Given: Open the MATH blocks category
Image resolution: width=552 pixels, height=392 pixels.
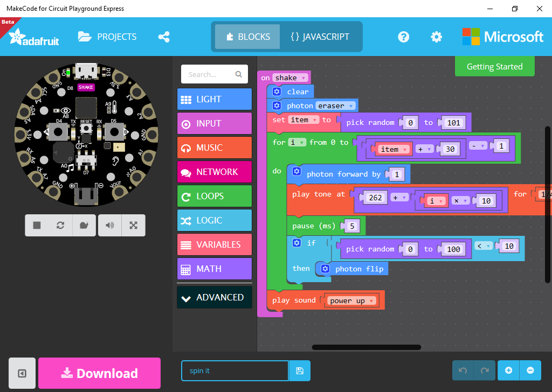Looking at the screenshot, I should click(215, 269).
